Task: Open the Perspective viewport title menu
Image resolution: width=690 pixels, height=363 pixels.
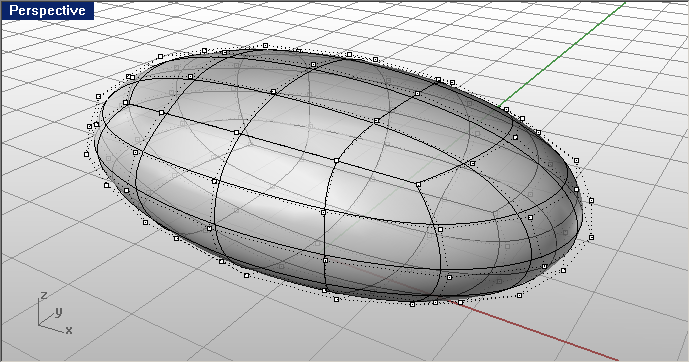Action: coord(47,11)
